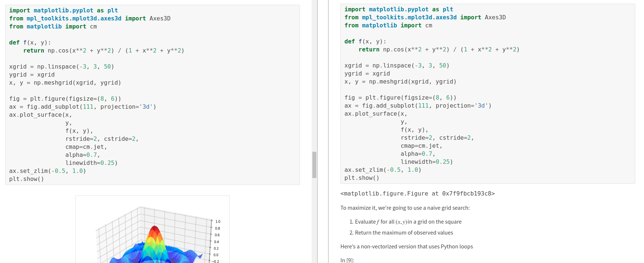Click 'plt.show()' line in right code cell

coord(362,178)
